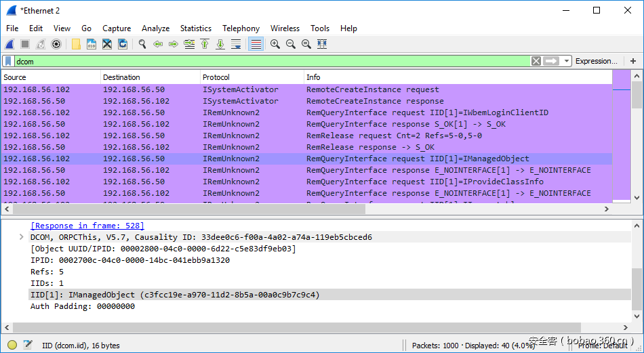Click in the dcom display filter field
This screenshot has height=353, width=644.
click(x=271, y=61)
